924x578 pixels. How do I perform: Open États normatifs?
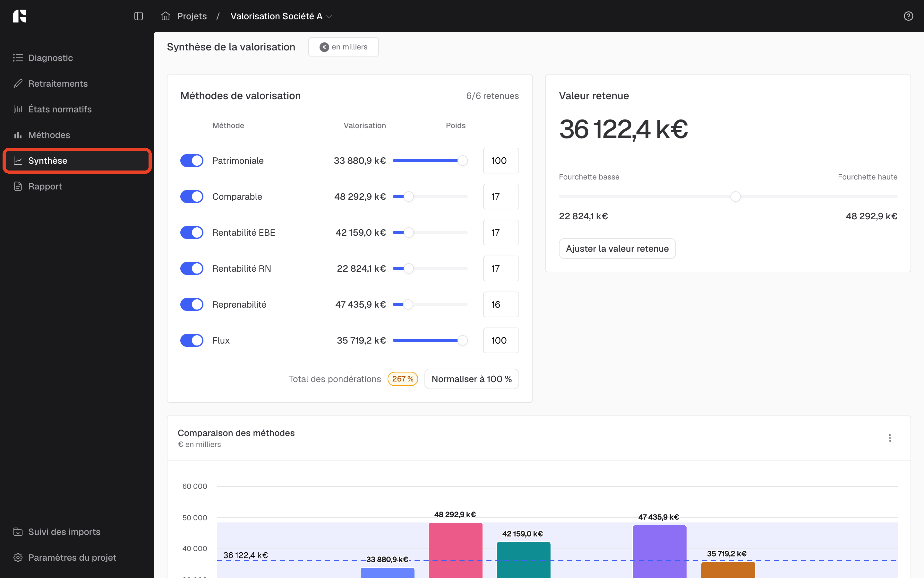point(77,109)
